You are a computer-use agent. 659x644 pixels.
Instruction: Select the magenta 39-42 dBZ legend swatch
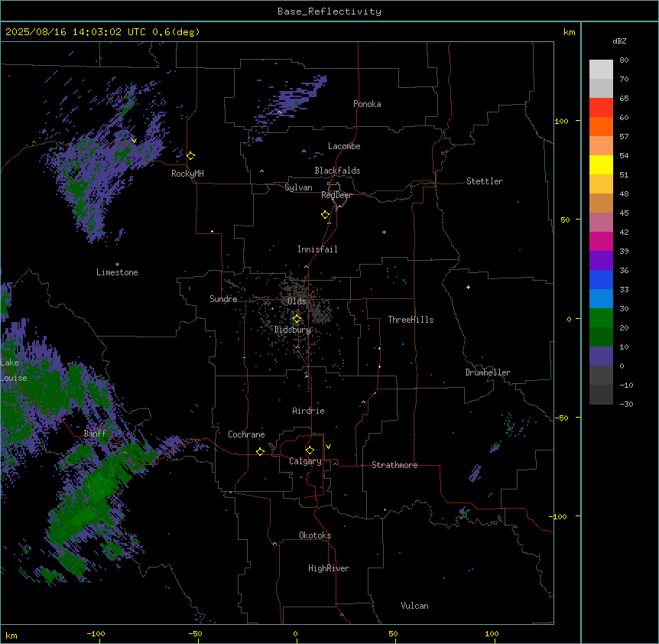(x=601, y=241)
